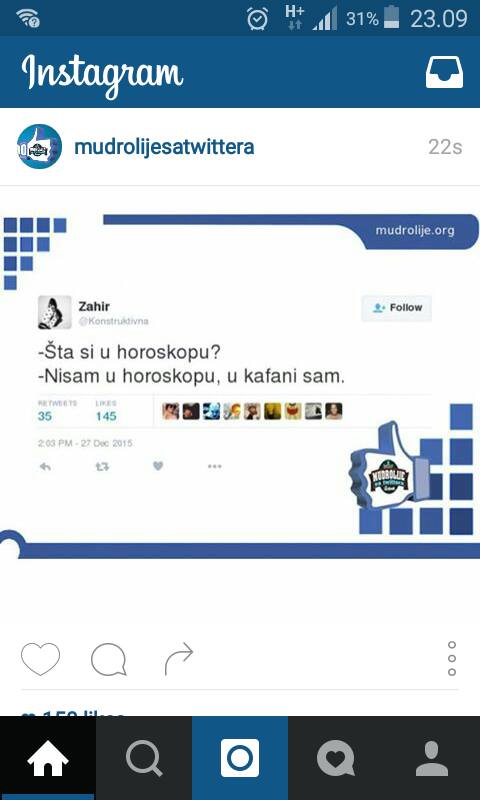Image resolution: width=480 pixels, height=800 pixels.
Task: Click the tweet's small heart like icon
Action: pos(158,466)
